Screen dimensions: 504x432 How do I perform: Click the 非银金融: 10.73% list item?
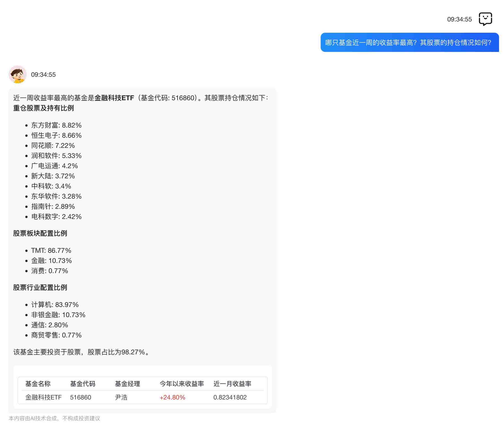(58, 315)
